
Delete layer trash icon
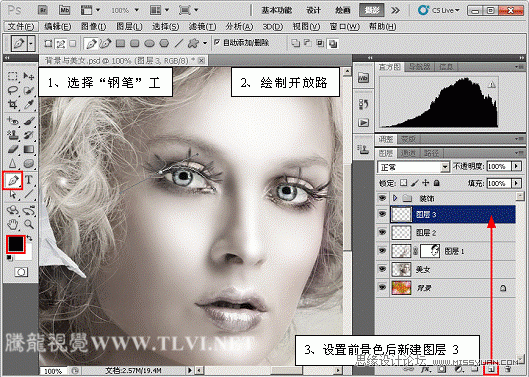coord(508,369)
